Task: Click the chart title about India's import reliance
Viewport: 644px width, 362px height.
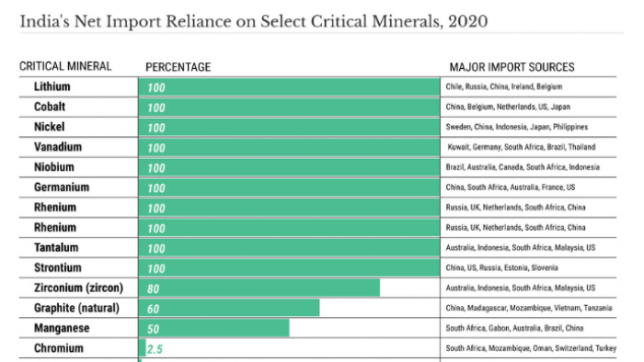Action: 254,22
